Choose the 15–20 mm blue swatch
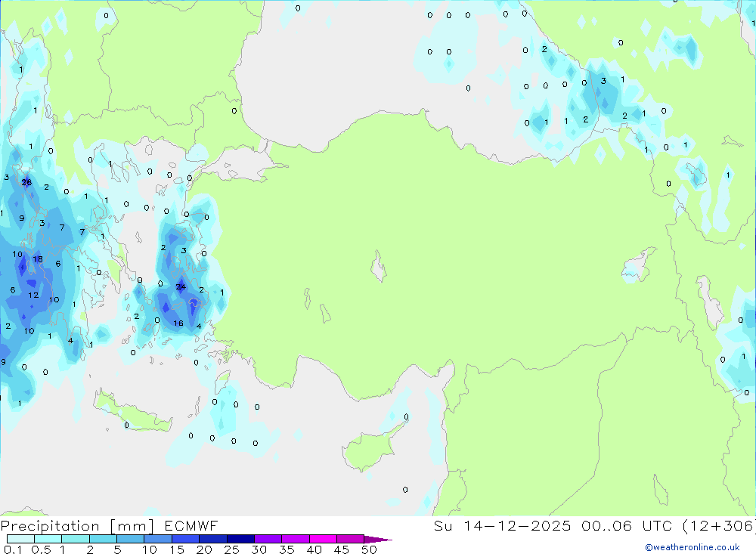Screen dimensions: 756x554 [x=186, y=539]
